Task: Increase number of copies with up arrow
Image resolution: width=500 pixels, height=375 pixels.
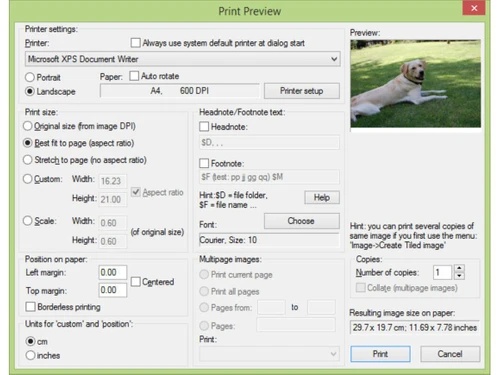Action: (x=459, y=268)
